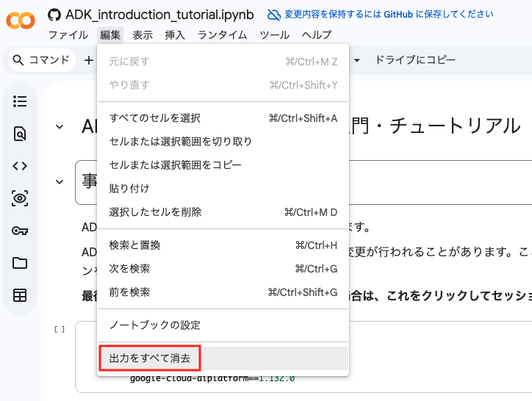This screenshot has width=532, height=401.
Task: Open the find and replace sidebar icon
Action: pyautogui.click(x=20, y=134)
